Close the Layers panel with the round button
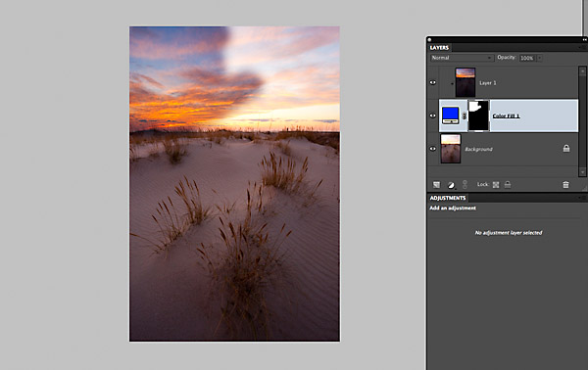 click(x=429, y=40)
